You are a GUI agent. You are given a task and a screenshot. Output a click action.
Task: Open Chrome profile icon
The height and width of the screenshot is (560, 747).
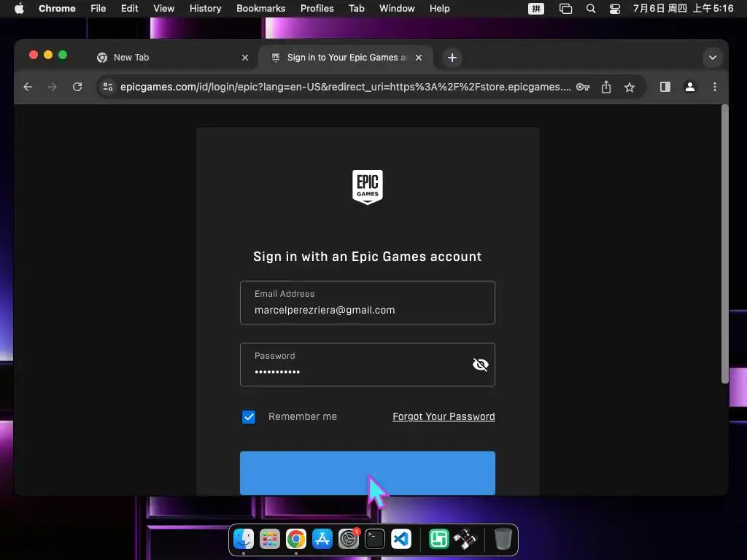(689, 87)
